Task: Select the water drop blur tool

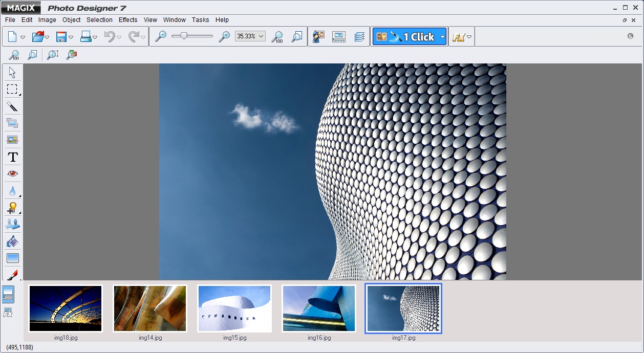Action: coord(13,191)
